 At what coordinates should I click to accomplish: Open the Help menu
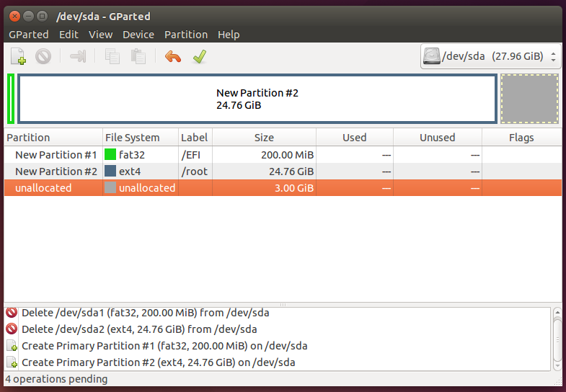coord(229,35)
